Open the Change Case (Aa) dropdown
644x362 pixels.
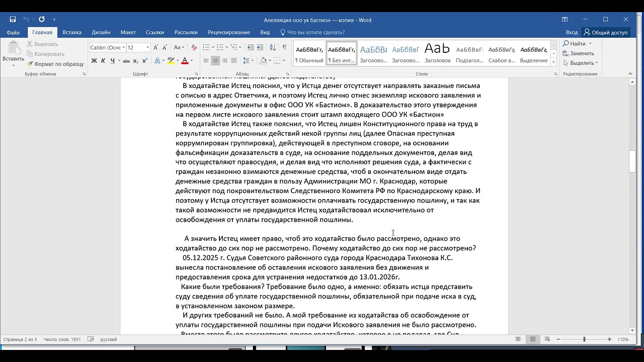179,47
